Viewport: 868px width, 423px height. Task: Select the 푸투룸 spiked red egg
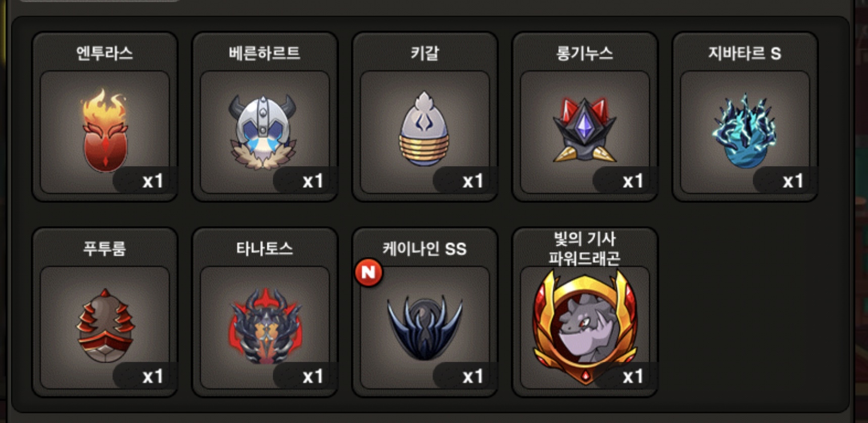105,325
